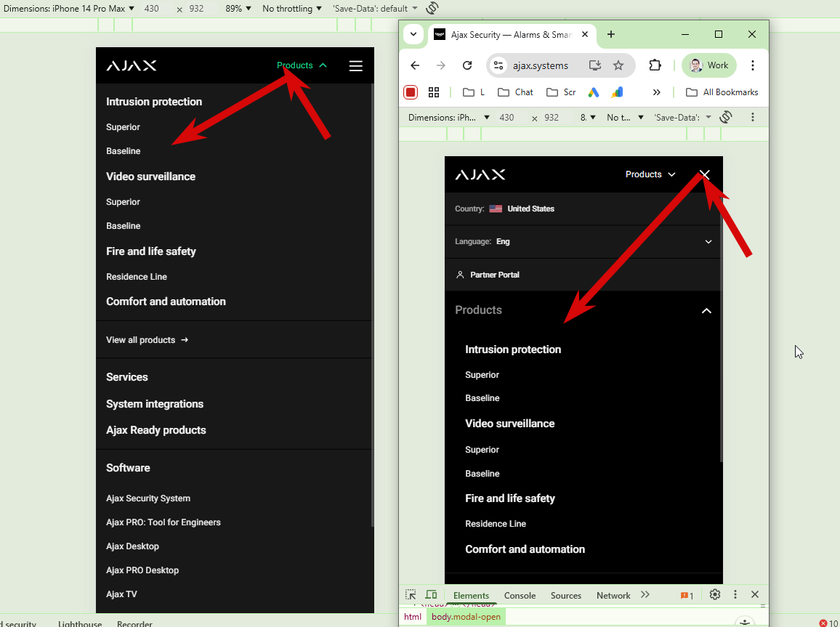Open No throttling dropdown in left toolbar

(292, 9)
